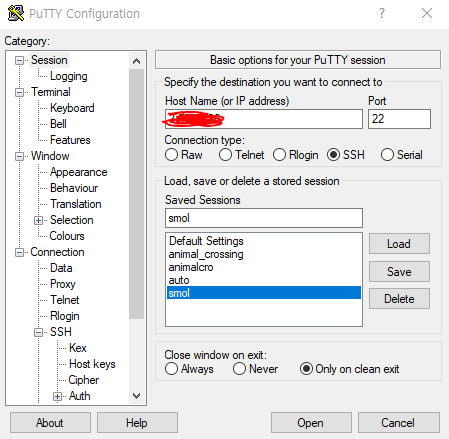Screen dimensions: 449x439
Task: Open the Translation settings category
Action: click(x=76, y=204)
